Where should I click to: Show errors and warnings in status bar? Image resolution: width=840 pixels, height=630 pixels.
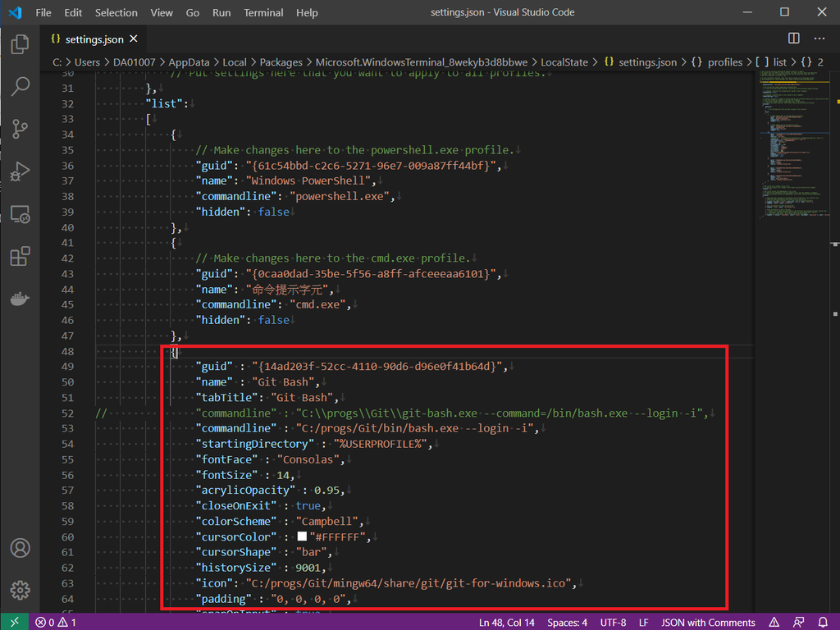pos(56,622)
